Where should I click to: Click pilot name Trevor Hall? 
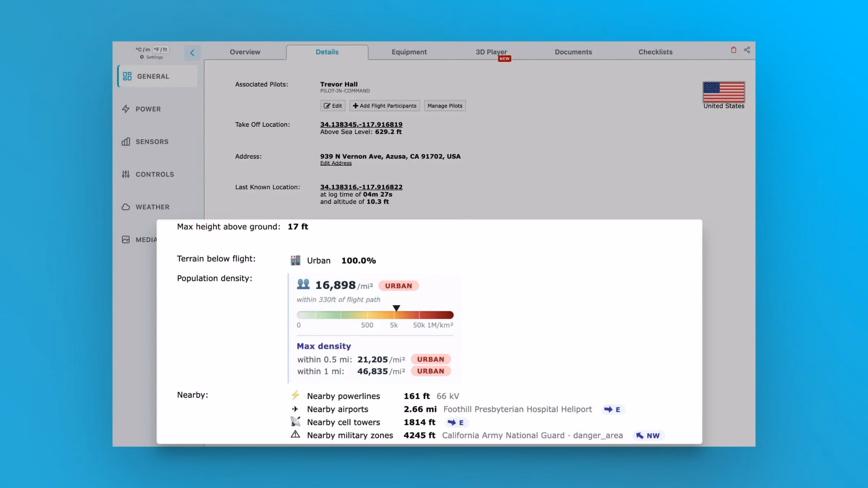[339, 84]
